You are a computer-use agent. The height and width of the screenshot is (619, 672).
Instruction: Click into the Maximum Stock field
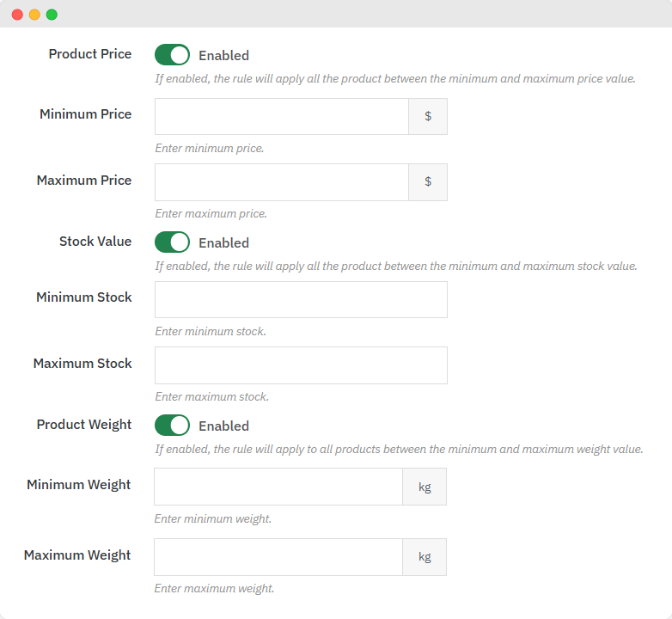pos(301,365)
